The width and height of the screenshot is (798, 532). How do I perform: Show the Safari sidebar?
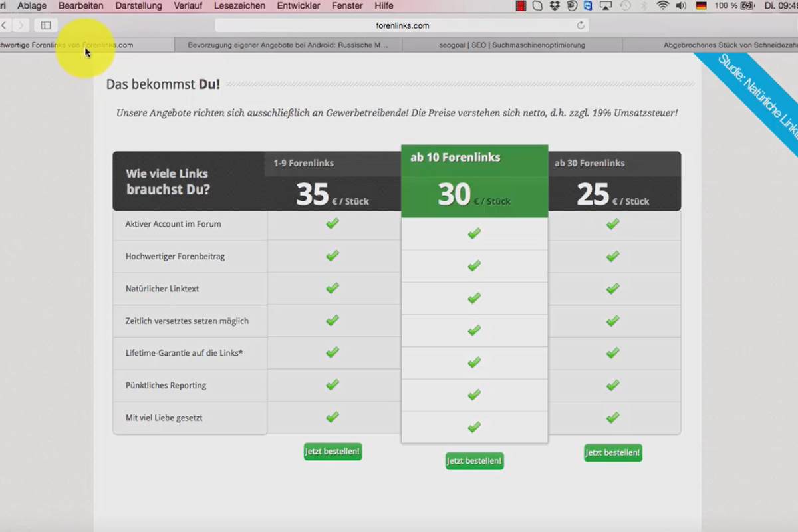(46, 25)
